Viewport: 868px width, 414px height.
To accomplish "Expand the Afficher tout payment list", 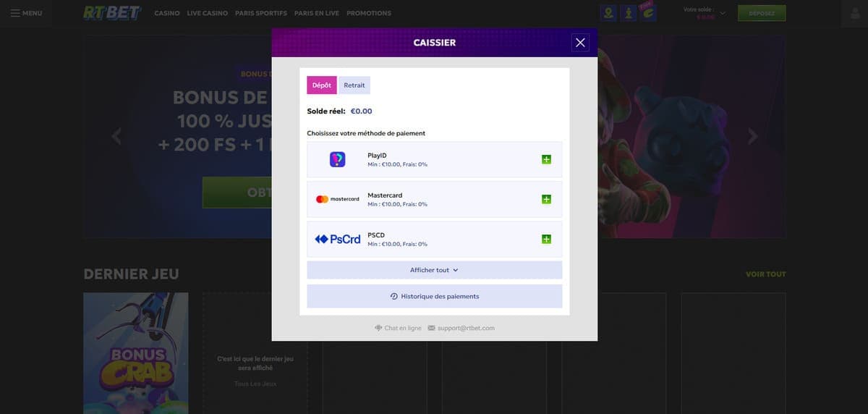I will [x=435, y=270].
